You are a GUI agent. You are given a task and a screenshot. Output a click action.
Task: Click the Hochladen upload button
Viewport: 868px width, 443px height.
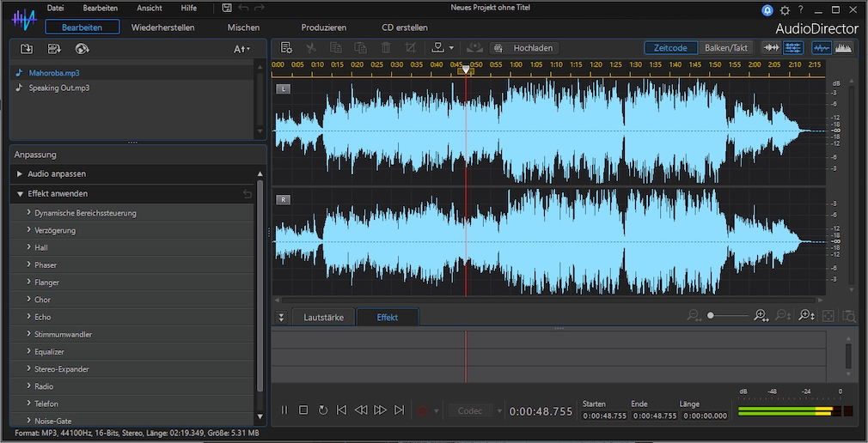pos(524,48)
